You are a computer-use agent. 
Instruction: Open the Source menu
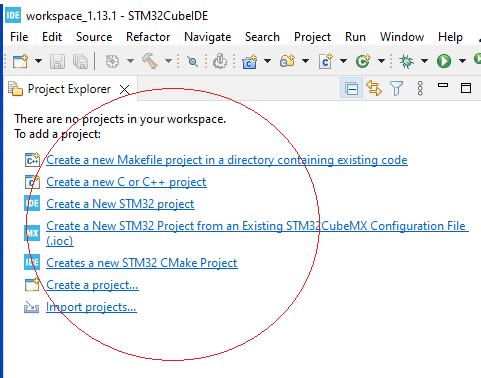point(94,37)
